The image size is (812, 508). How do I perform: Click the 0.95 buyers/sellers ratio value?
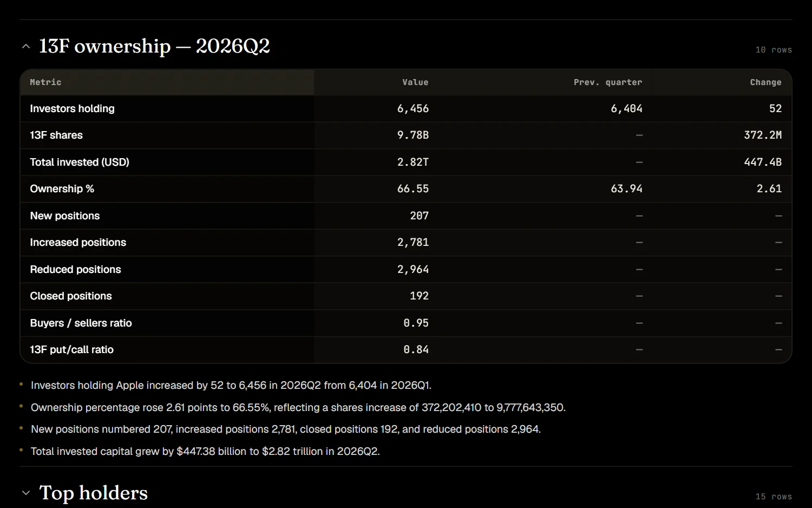pyautogui.click(x=416, y=323)
